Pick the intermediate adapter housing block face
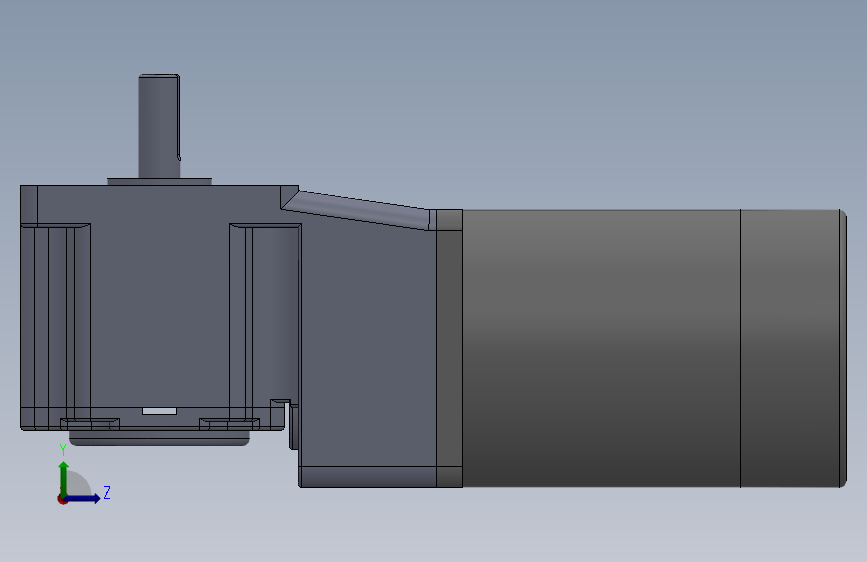 368,348
